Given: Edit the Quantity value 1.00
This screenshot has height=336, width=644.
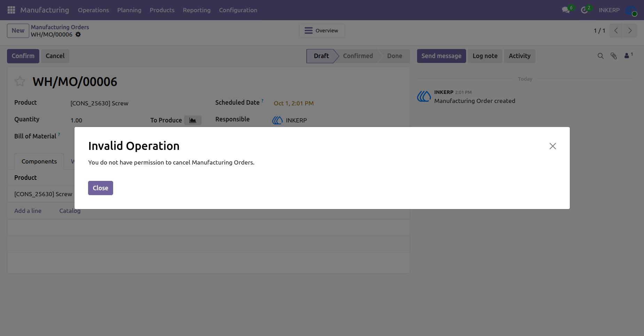Looking at the screenshot, I should click(77, 120).
